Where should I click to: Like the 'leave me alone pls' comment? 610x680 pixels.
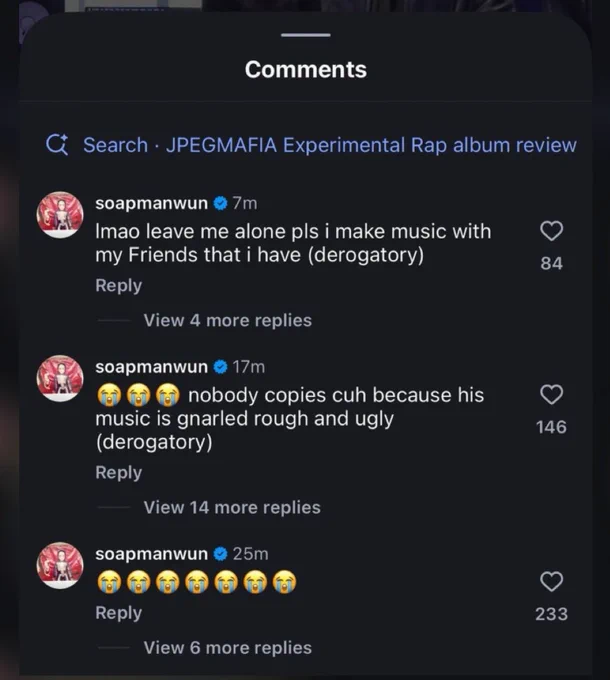[551, 231]
